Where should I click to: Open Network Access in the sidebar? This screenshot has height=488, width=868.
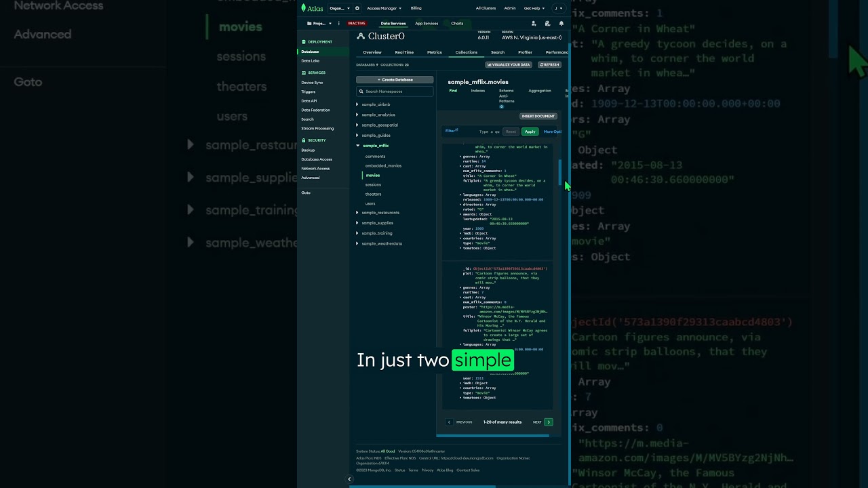(315, 168)
